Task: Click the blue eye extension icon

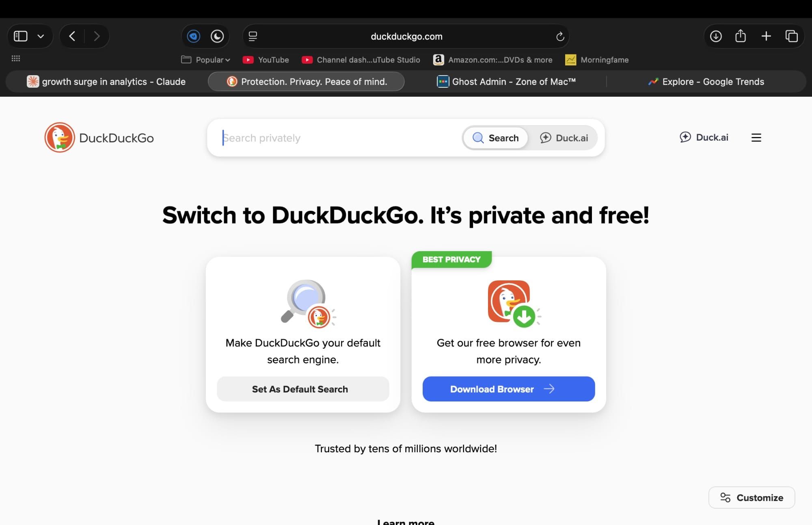Action: pyautogui.click(x=193, y=36)
